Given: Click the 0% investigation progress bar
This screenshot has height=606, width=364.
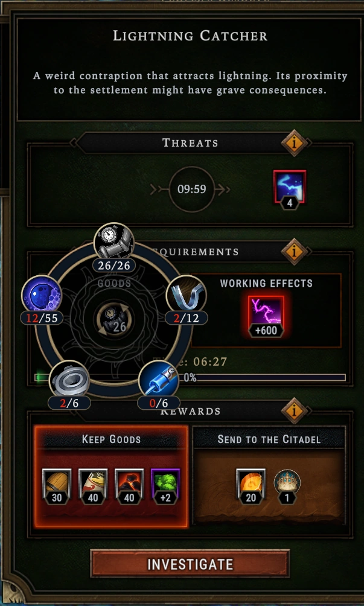Looking at the screenshot, I should (190, 378).
